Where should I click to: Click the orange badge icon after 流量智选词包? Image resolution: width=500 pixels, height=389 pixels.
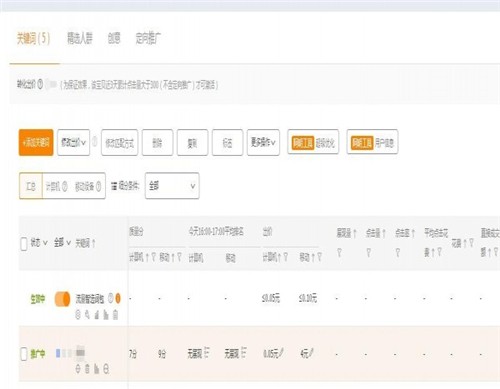(x=118, y=298)
